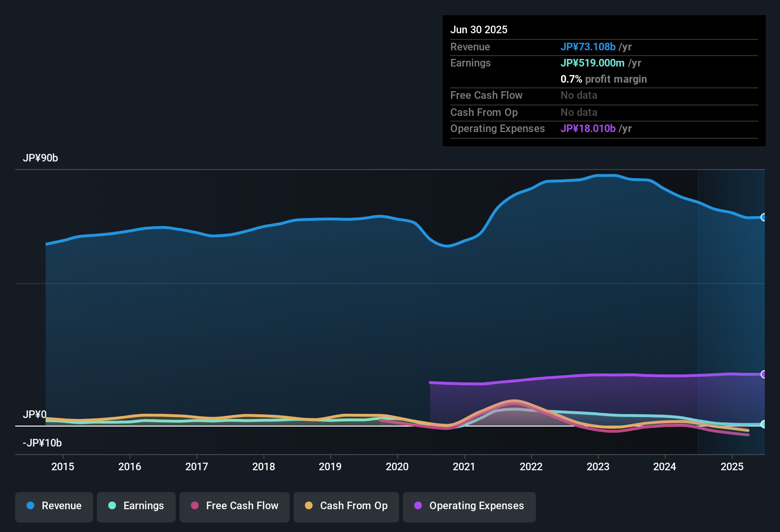Select the Operating Expenses endpoint marker

(764, 374)
